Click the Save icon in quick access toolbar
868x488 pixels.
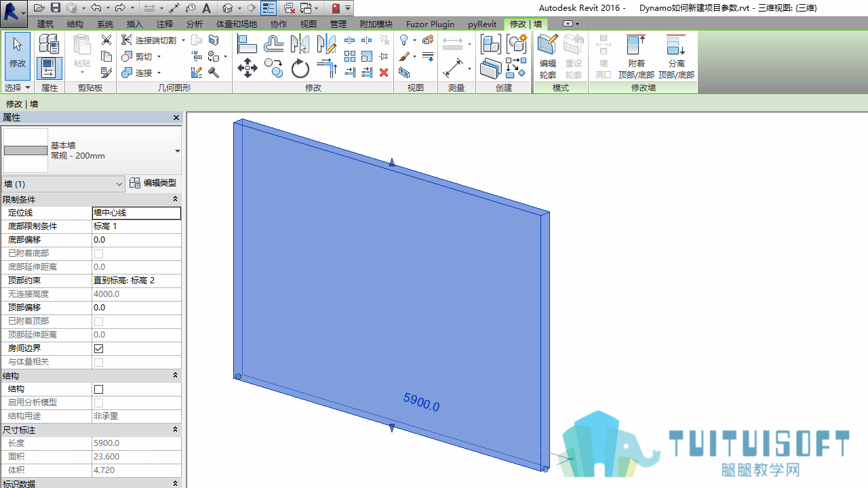(x=56, y=8)
